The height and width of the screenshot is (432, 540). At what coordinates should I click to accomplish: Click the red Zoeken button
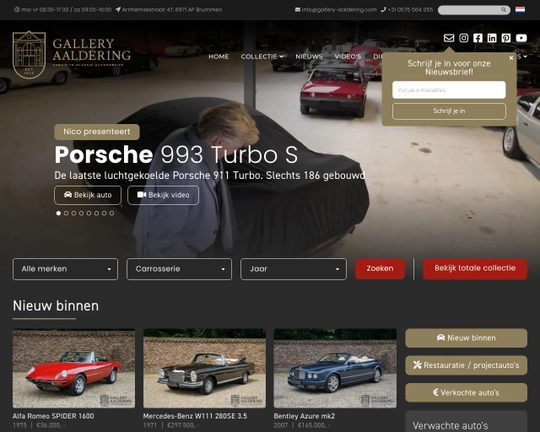pyautogui.click(x=380, y=268)
